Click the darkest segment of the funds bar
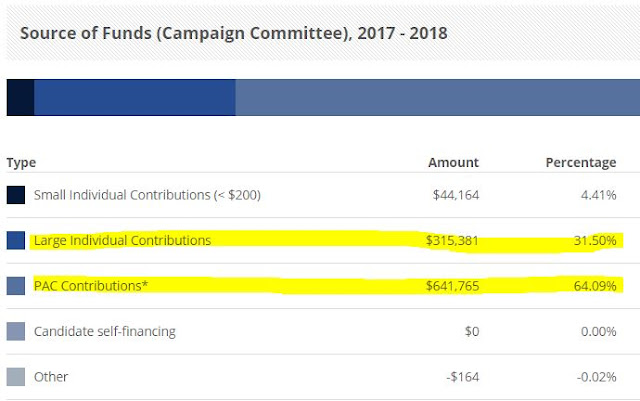 tap(20, 98)
